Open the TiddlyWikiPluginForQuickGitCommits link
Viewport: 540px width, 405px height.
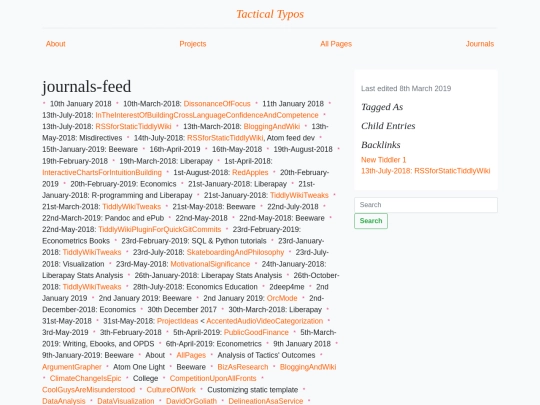click(159, 229)
